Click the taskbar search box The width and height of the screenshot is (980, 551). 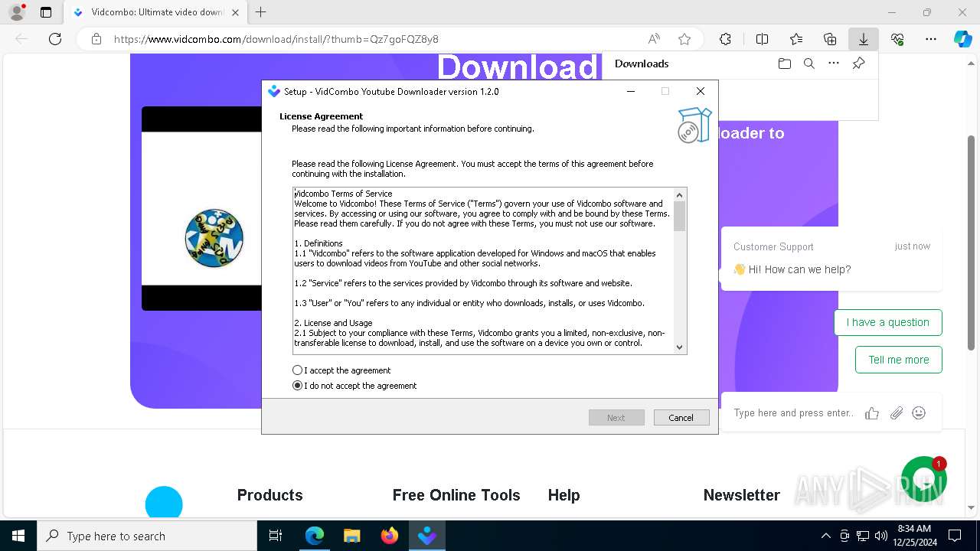pyautogui.click(x=147, y=536)
